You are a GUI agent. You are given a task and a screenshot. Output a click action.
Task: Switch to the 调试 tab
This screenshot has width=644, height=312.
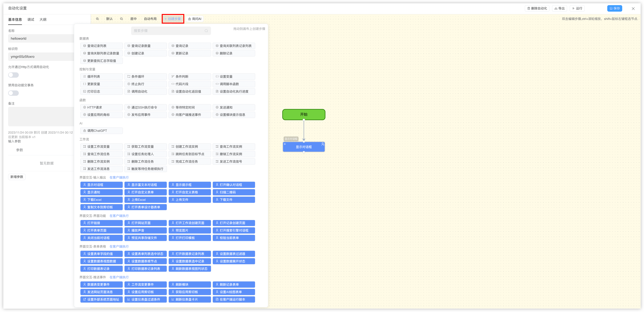click(31, 19)
